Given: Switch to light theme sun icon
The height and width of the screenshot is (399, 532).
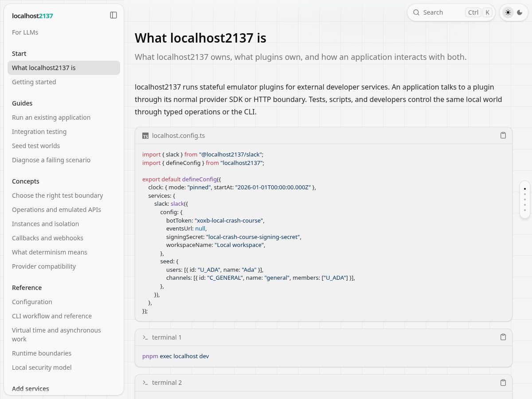Looking at the screenshot, I should tap(508, 12).
